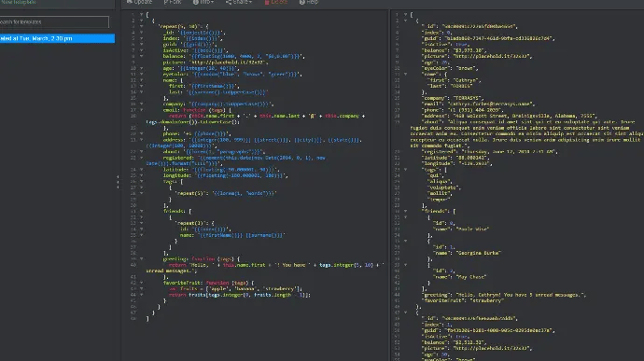644x361 pixels.
Task: Click the output "first": "Cathryn" line
Action: click(x=454, y=80)
